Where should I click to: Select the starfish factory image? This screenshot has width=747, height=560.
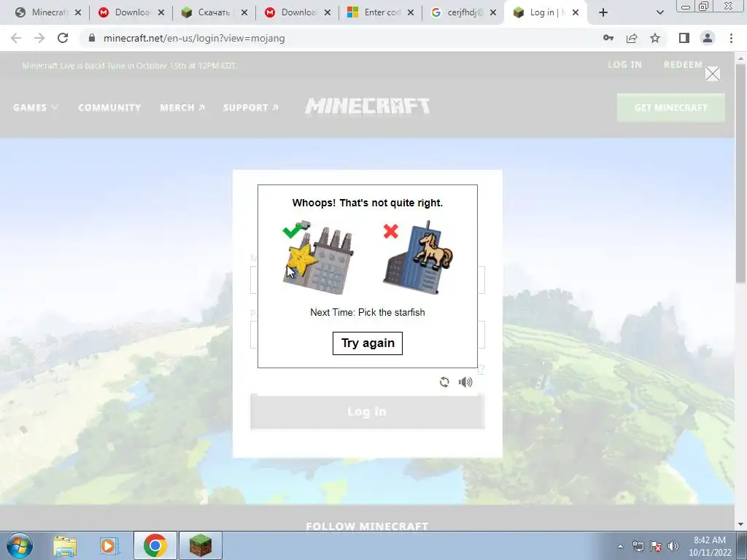318,257
